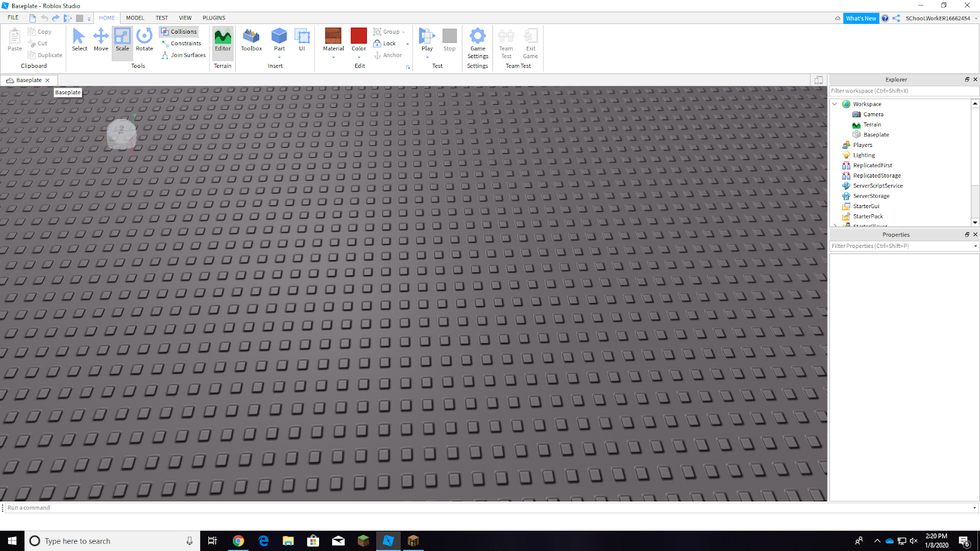Open the Windows Start menu
This screenshot has height=551, width=980.
[x=12, y=541]
